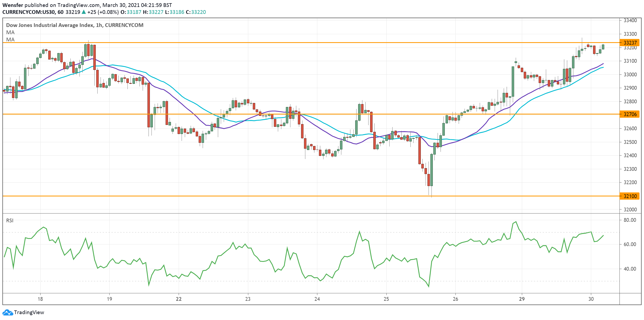This screenshot has width=644, height=320.
Task: Click date label 22 on time axis
Action: click(x=179, y=299)
